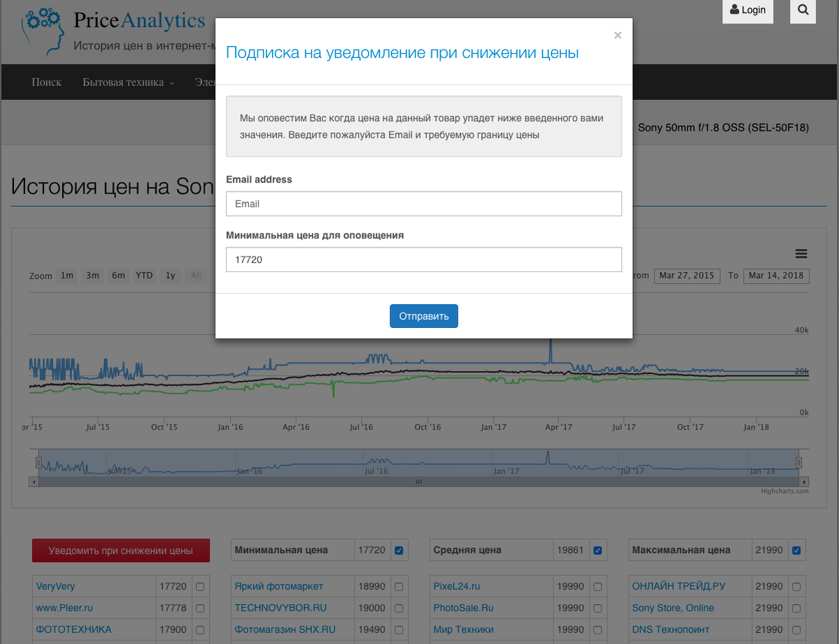Viewport: 839px width, 644px height.
Task: Open the ФОТОТЕХНИКА store link
Action: 73,630
